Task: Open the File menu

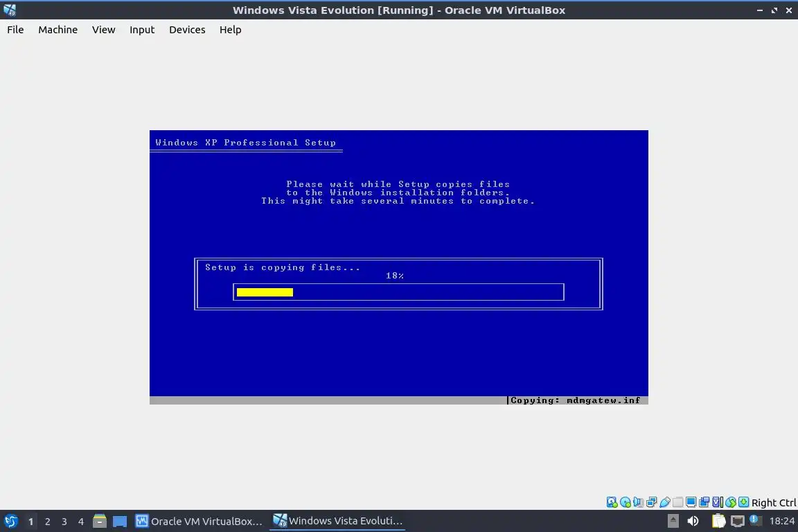Action: tap(15, 30)
